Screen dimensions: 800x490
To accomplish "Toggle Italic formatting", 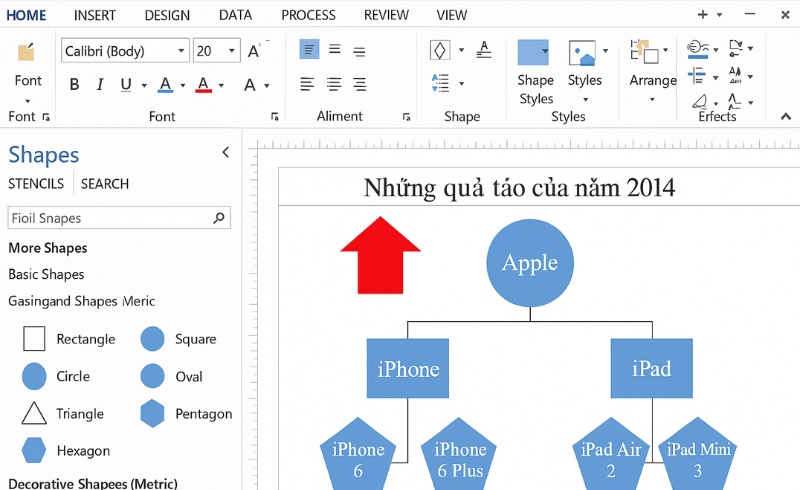I will (x=100, y=84).
